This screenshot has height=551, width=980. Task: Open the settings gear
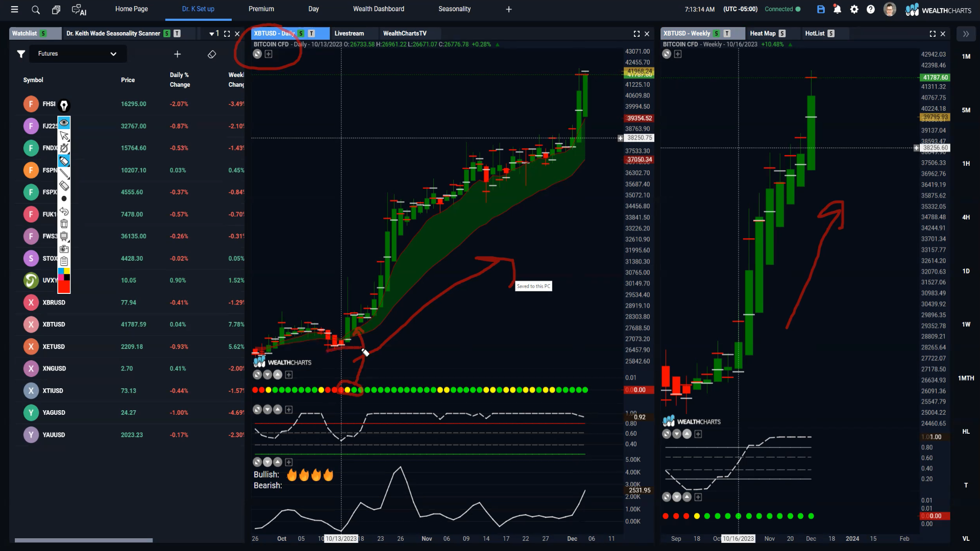(854, 9)
